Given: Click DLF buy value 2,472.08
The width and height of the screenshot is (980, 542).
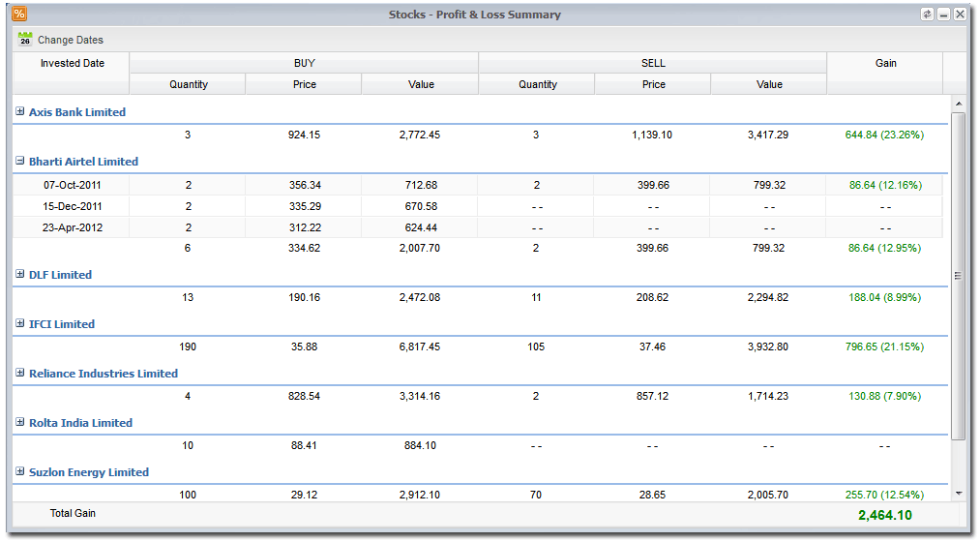Looking at the screenshot, I should (419, 297).
